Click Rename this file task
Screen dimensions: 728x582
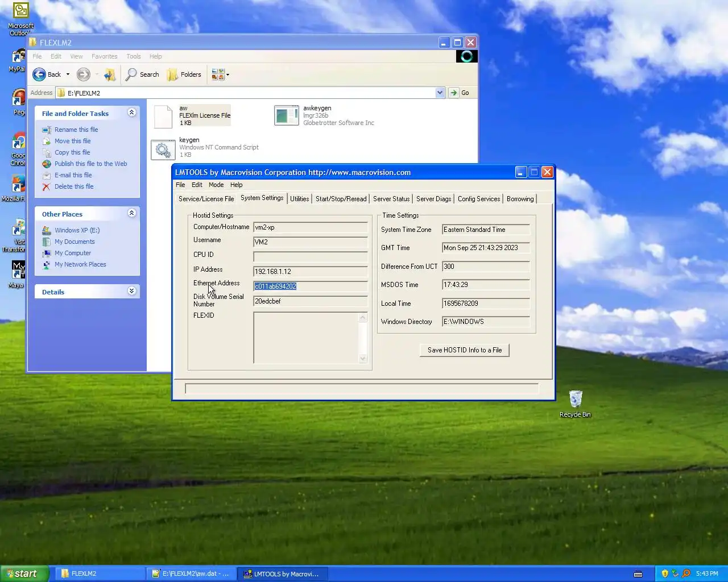(x=76, y=130)
